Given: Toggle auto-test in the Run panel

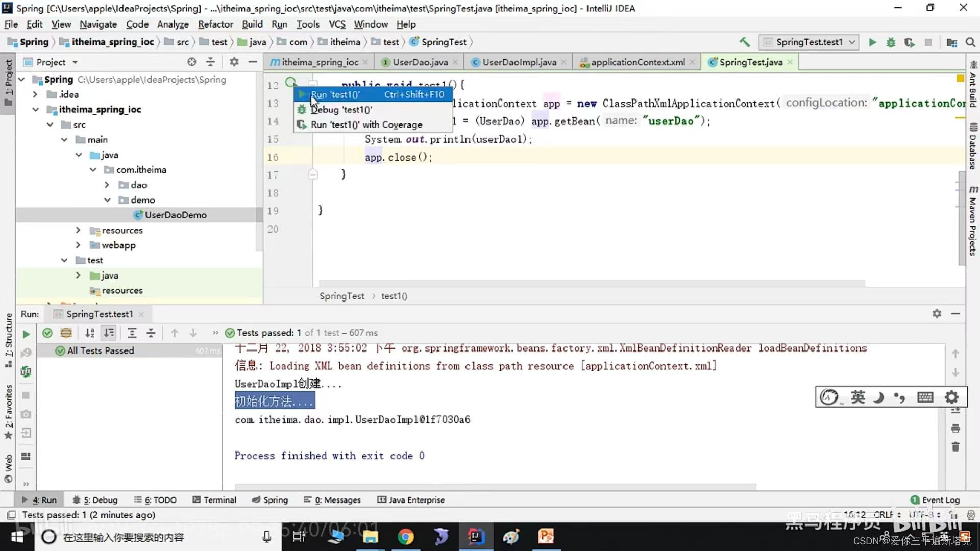Looking at the screenshot, I should [26, 371].
